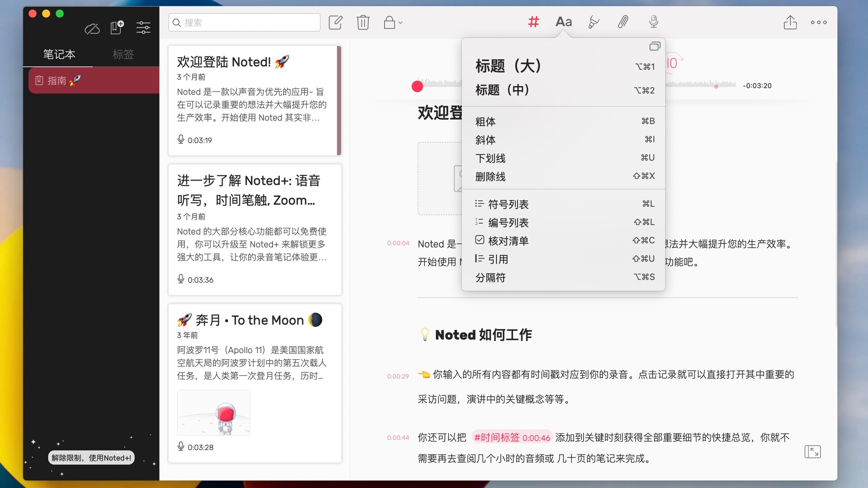Click the 0:03:28 duration on moon note
The height and width of the screenshot is (488, 868).
[200, 447]
